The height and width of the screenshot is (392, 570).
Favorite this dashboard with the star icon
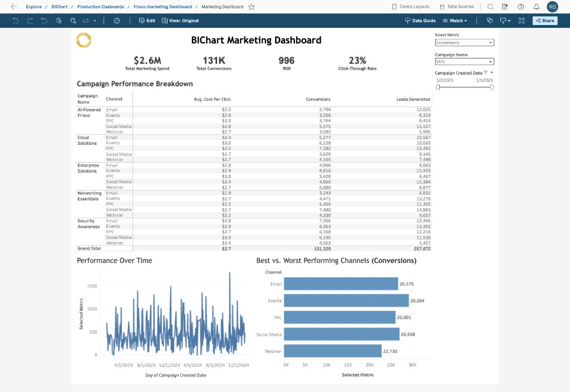[251, 7]
